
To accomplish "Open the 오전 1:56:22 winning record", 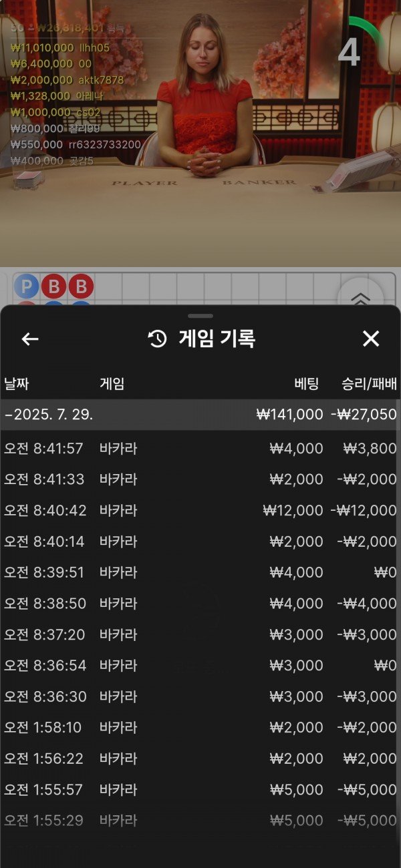I will pyautogui.click(x=200, y=758).
